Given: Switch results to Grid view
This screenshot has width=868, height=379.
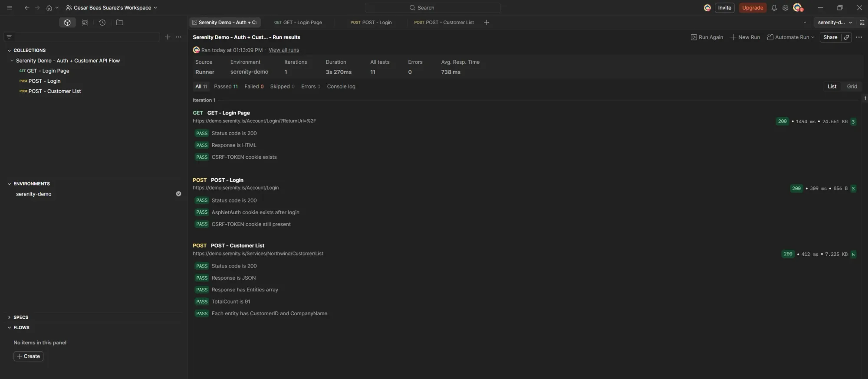Looking at the screenshot, I should click(x=852, y=86).
